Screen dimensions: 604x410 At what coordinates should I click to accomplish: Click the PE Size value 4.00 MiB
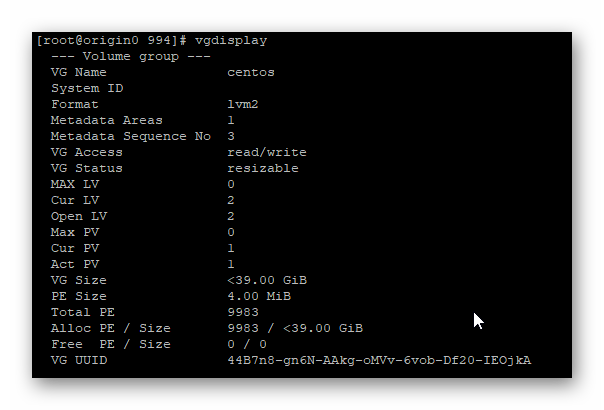pyautogui.click(x=259, y=296)
